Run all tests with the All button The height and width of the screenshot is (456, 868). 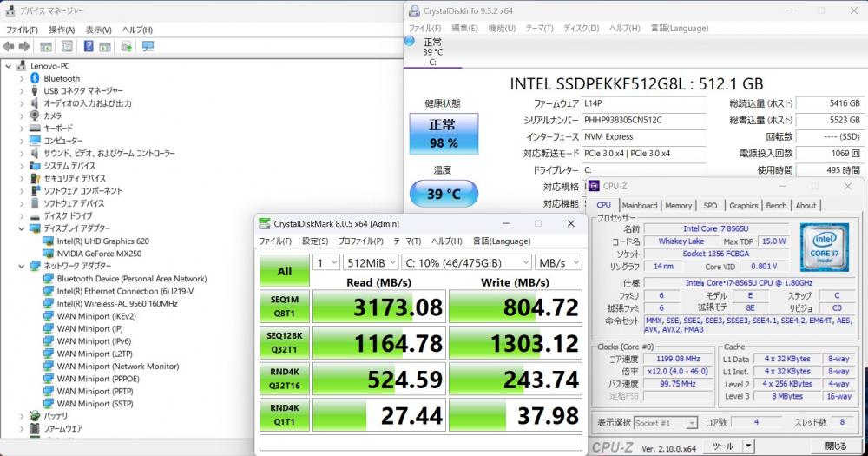point(285,271)
